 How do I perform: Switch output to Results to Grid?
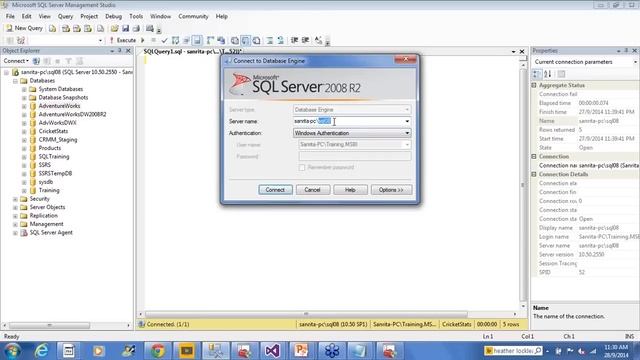click(x=246, y=40)
